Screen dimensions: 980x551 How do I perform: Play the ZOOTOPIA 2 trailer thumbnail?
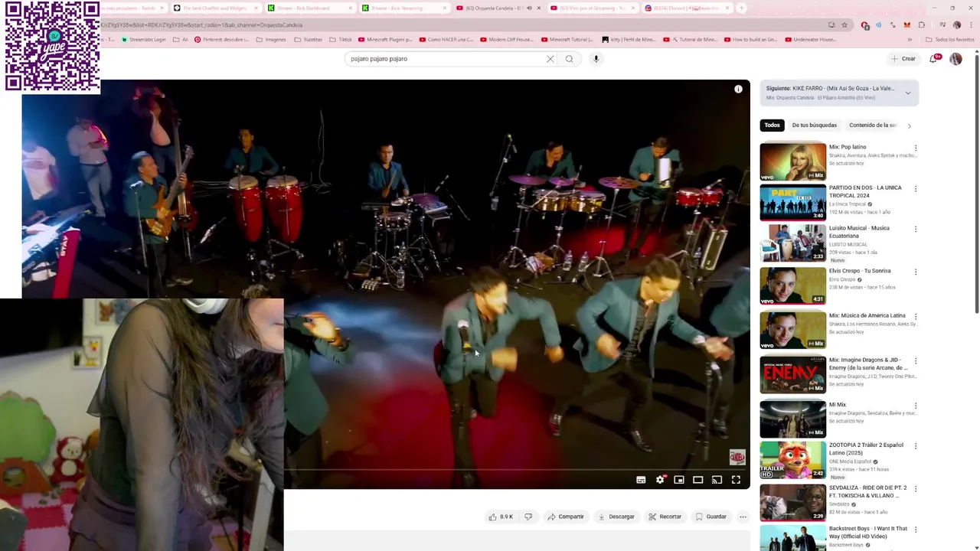click(792, 459)
